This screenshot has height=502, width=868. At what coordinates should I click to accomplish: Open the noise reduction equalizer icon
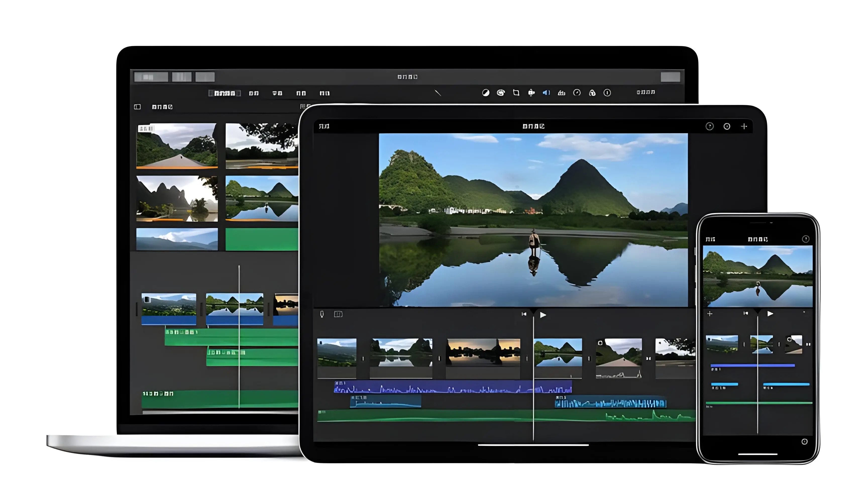[x=561, y=93]
